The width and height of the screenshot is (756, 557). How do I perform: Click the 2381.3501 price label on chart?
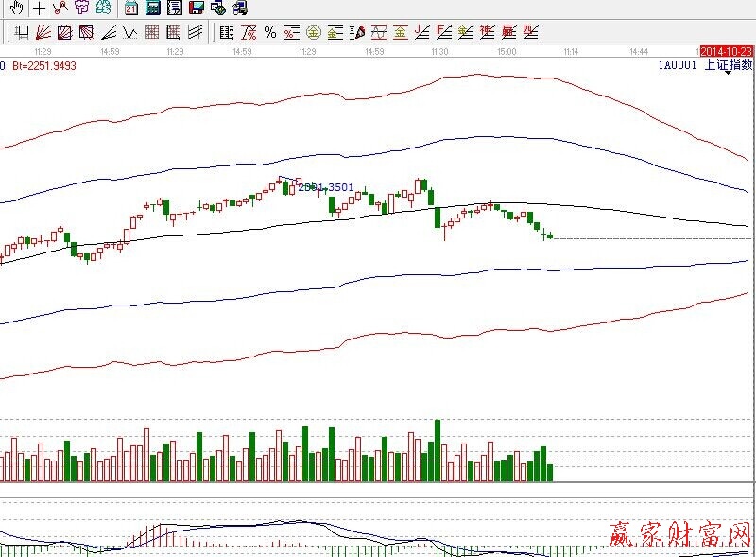point(326,187)
